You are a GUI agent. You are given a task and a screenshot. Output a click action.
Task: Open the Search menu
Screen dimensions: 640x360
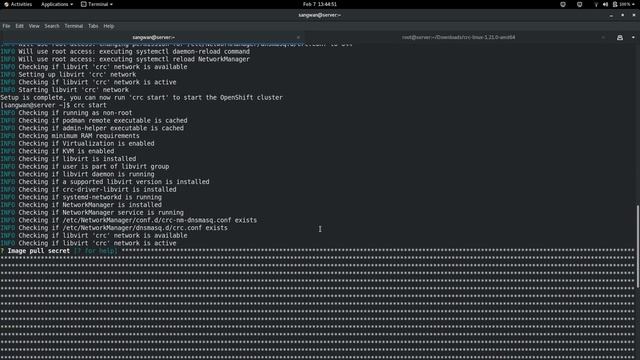click(52, 26)
